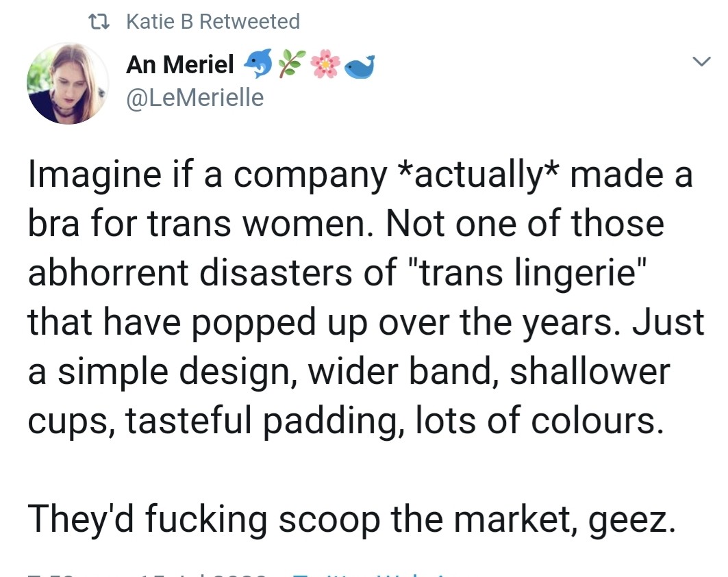Click the pink cherry blossom emoji
The width and height of the screenshot is (728, 577).
click(x=325, y=65)
